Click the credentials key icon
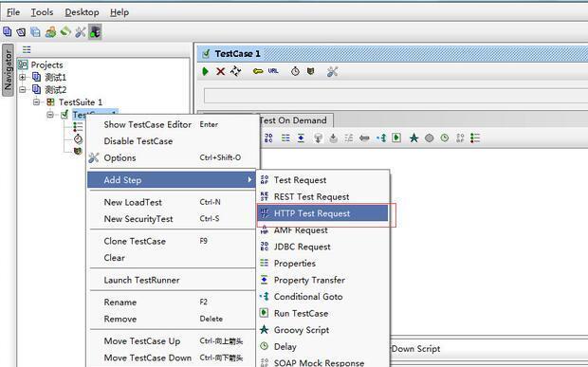Viewport: 588px width, 367px height. [x=258, y=71]
